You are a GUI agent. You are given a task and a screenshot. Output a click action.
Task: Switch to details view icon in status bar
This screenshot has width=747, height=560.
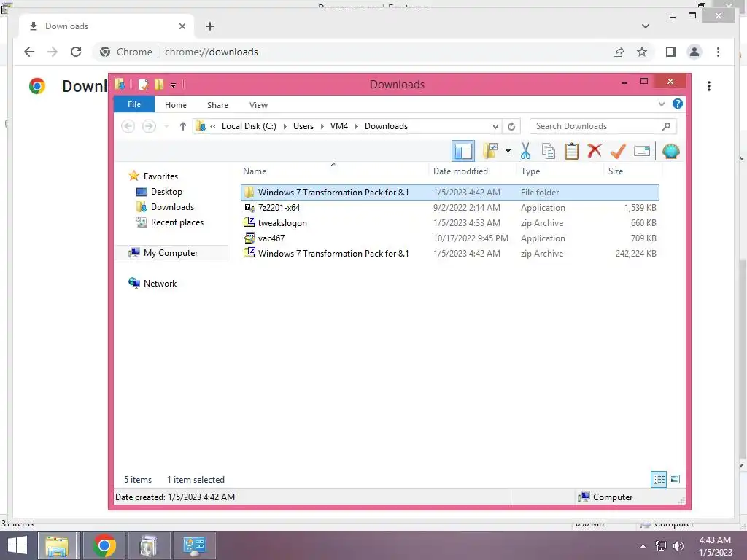(659, 480)
